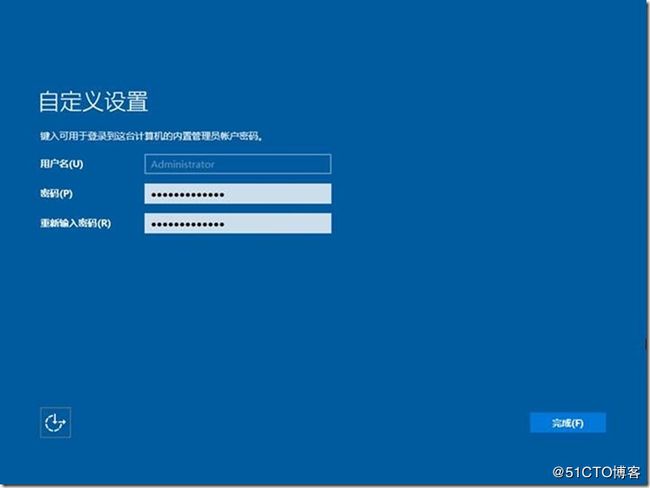Screen dimensions: 650x488
Task: Click the 自定义设置 heading
Action: pos(94,102)
